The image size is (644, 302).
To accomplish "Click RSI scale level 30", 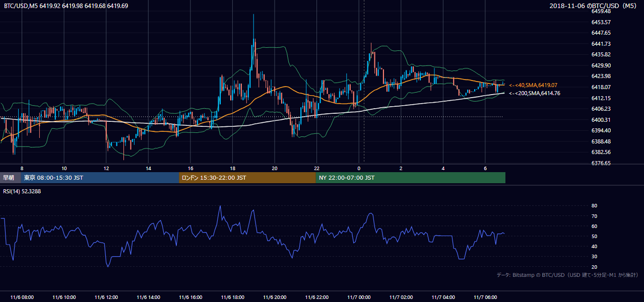I will click(594, 257).
